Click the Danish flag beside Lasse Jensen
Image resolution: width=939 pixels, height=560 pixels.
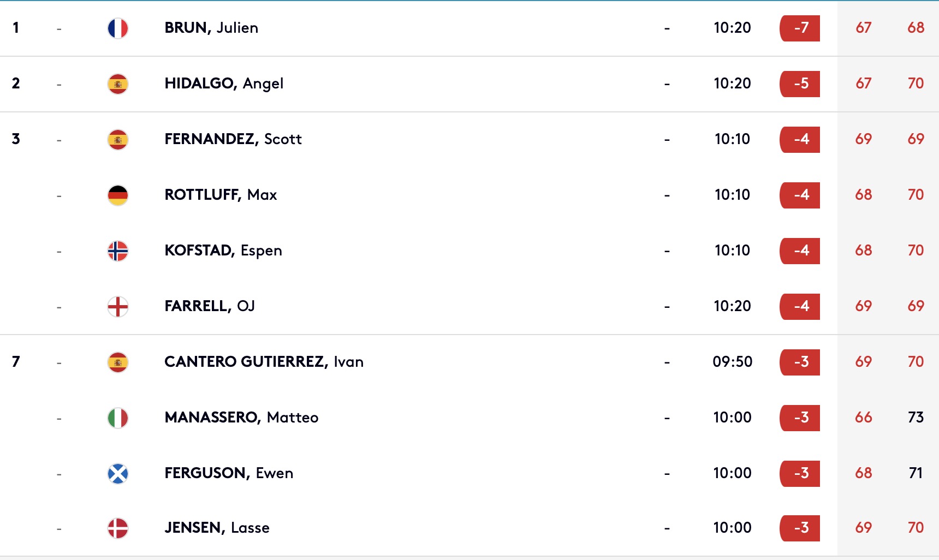coord(118,528)
